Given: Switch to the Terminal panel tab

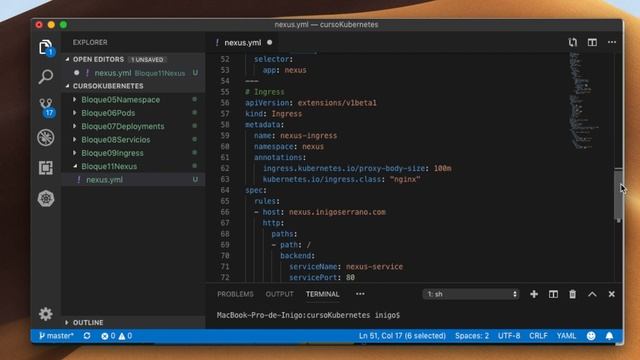Looking at the screenshot, I should click(x=322, y=294).
